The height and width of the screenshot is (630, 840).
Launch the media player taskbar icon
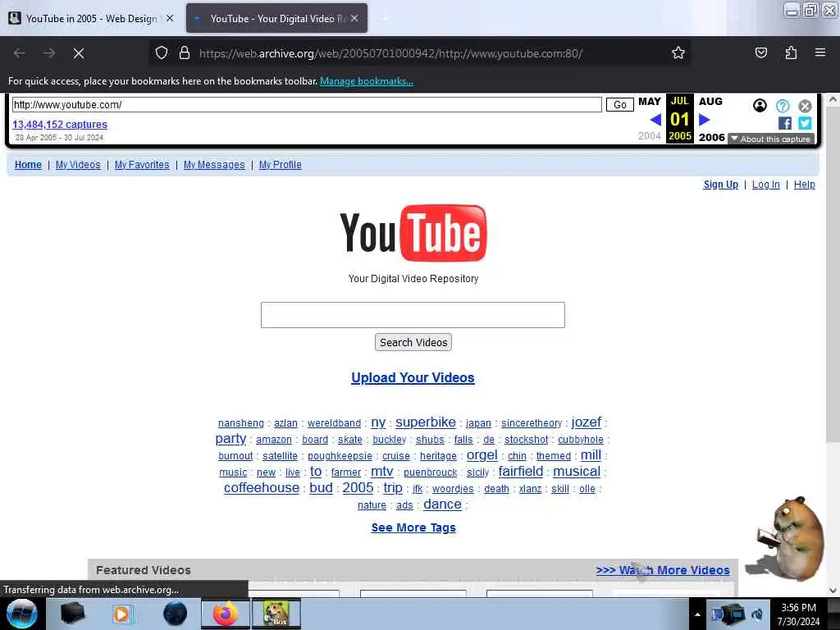point(122,614)
